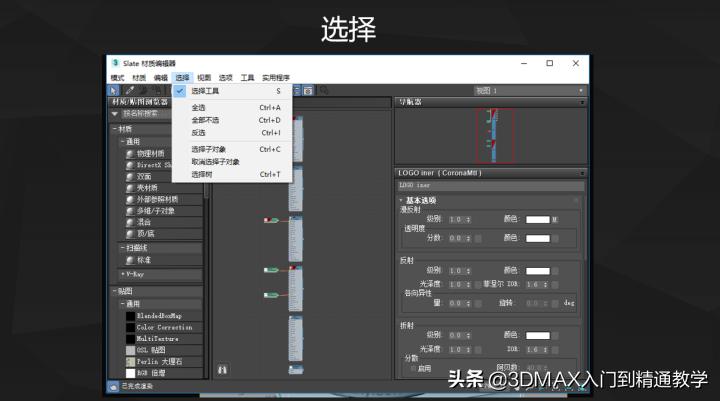Open the 工具 menu
720x401 pixels.
[x=247, y=78]
